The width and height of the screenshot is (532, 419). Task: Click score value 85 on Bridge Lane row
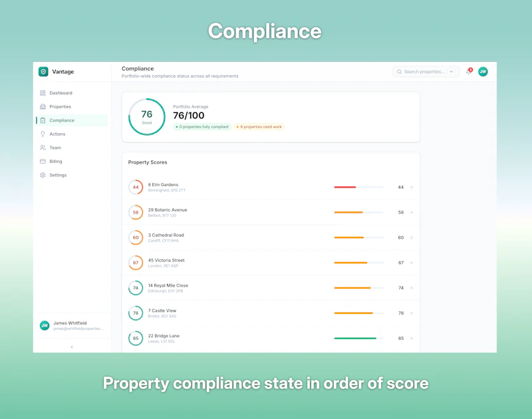(x=401, y=339)
